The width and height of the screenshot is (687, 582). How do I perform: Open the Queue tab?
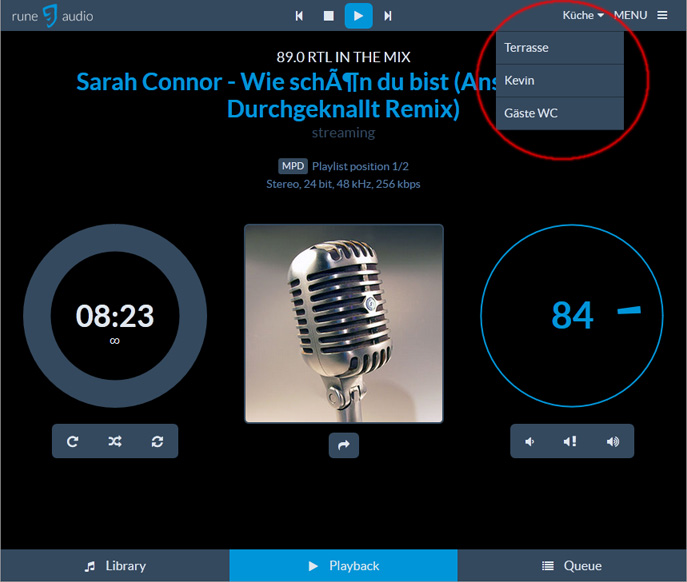point(572,566)
